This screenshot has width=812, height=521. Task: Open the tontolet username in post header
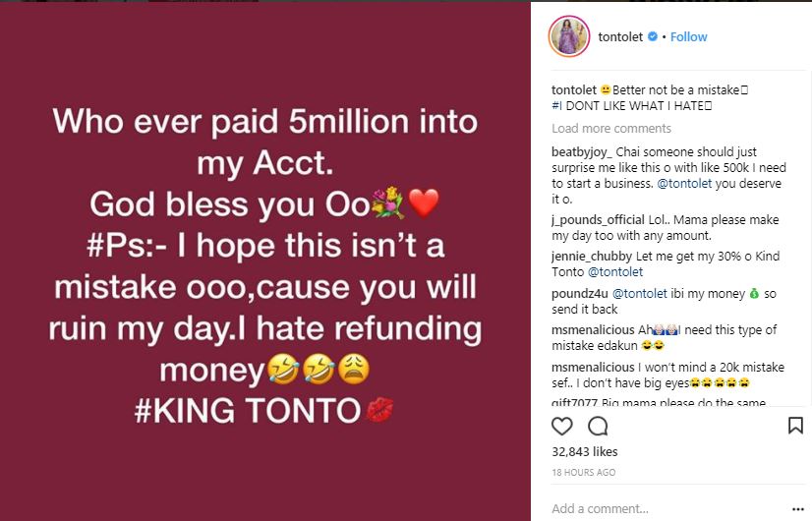tap(620, 37)
